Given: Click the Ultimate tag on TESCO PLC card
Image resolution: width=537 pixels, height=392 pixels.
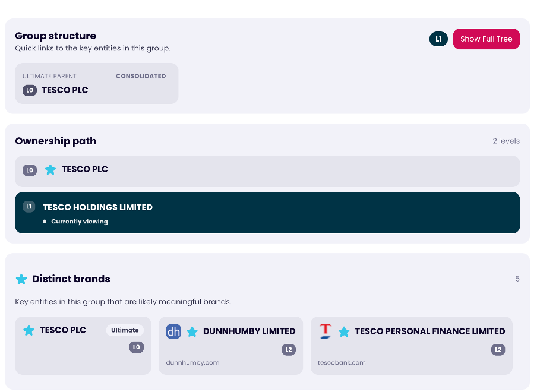Looking at the screenshot, I should (125, 330).
